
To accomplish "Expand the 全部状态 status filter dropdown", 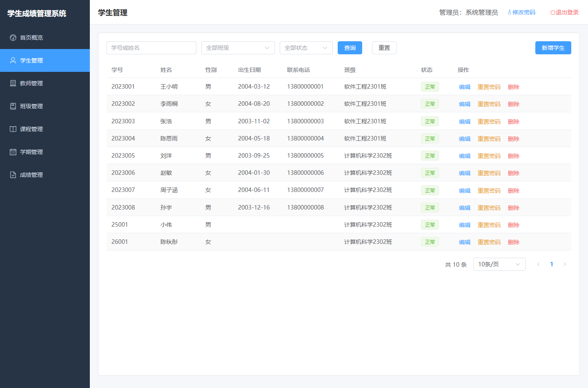I will tap(306, 48).
